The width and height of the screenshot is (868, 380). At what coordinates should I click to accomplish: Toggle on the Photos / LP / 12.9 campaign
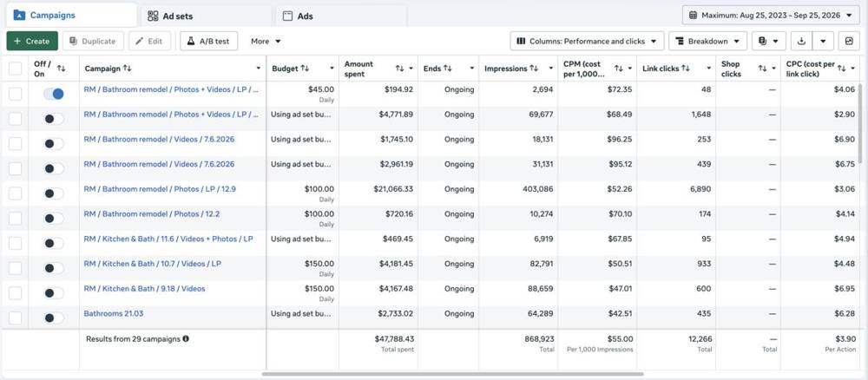tap(54, 193)
